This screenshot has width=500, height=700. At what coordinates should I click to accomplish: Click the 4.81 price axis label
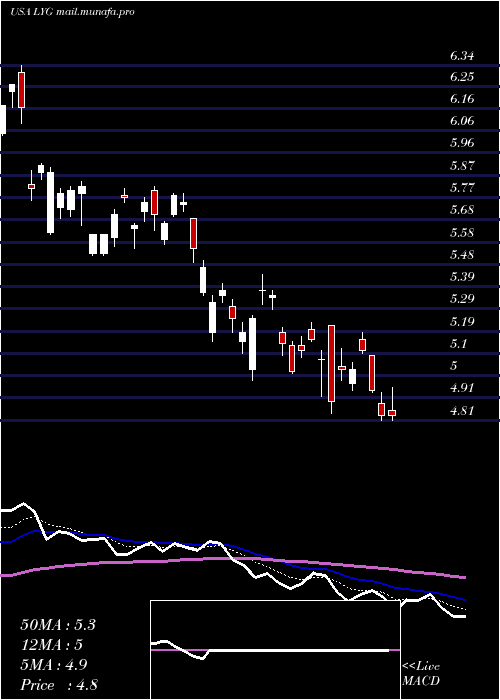pyautogui.click(x=462, y=410)
